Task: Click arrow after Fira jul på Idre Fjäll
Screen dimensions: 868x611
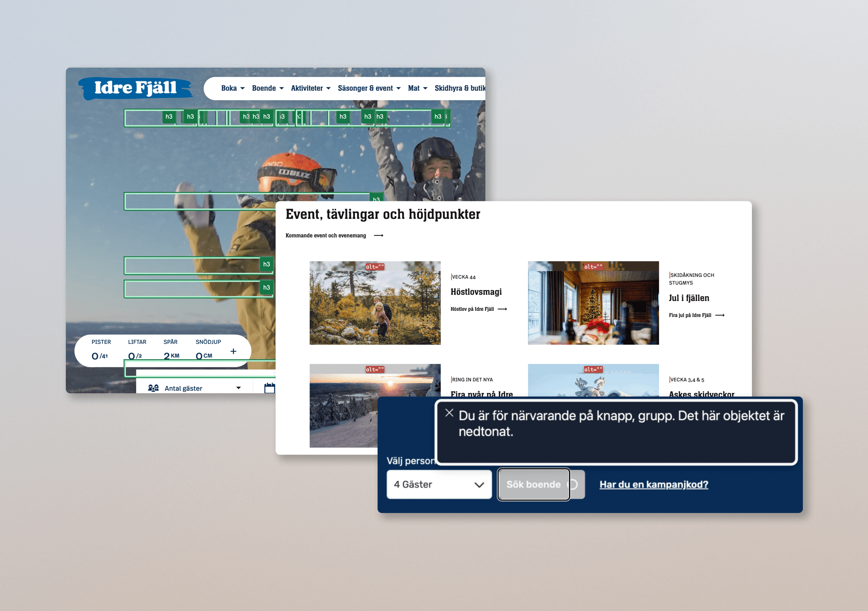Action: pos(720,315)
